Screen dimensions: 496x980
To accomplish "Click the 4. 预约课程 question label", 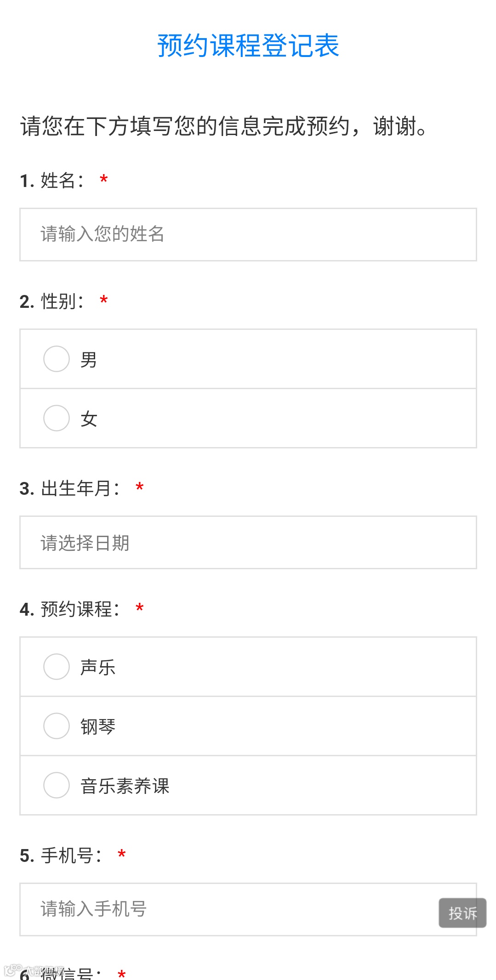I will click(x=70, y=610).
